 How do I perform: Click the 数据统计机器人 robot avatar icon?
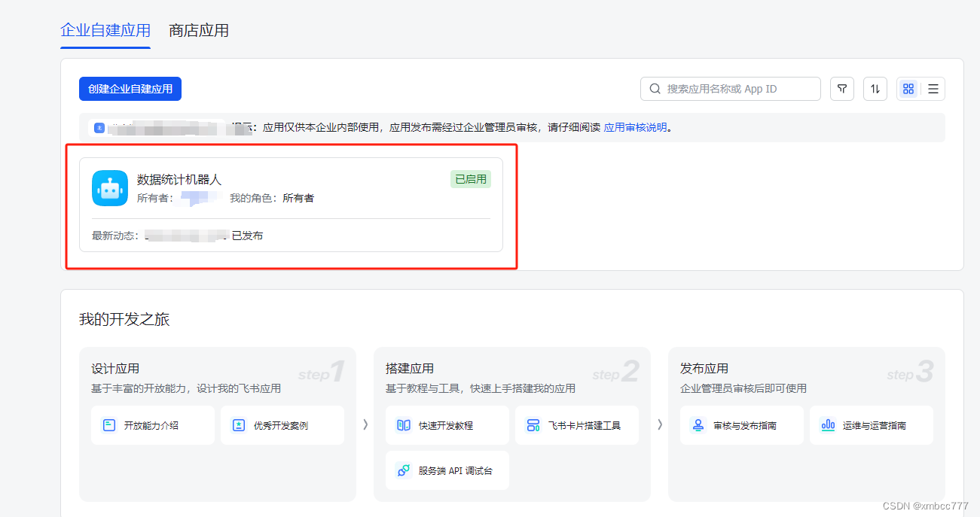(109, 189)
